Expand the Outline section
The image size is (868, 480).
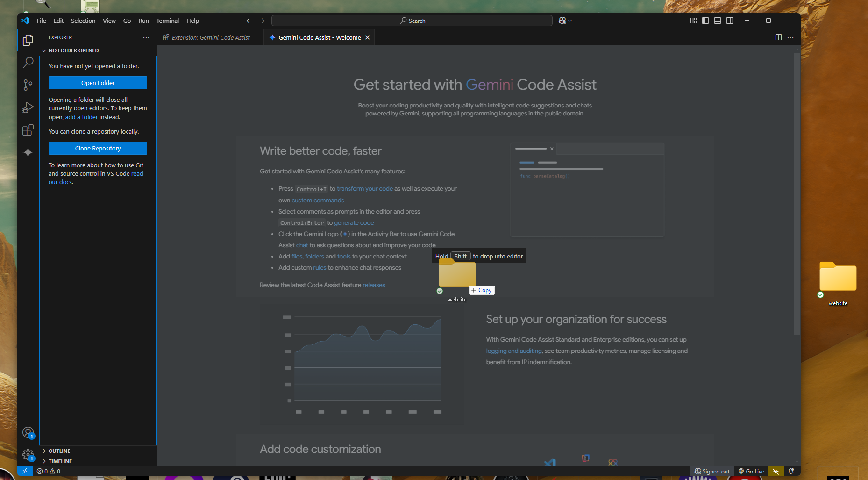click(x=59, y=451)
